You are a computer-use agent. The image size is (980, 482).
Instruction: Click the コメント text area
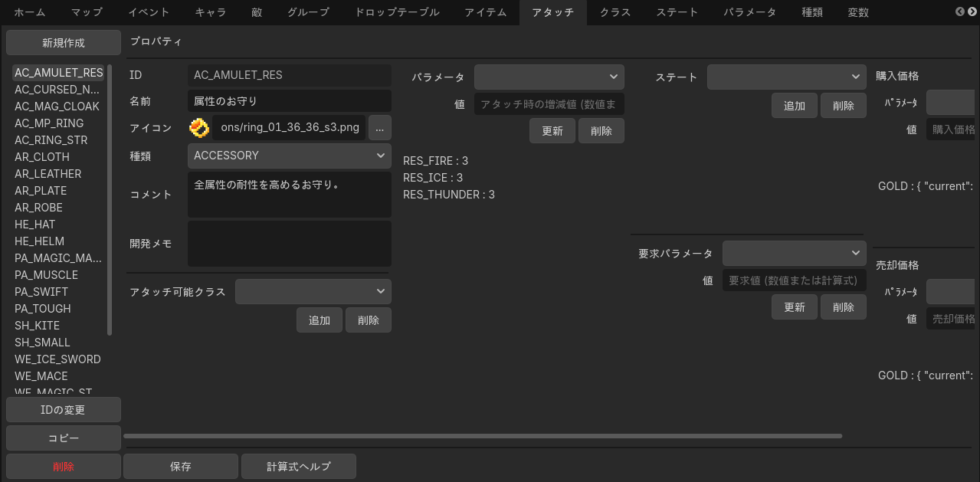tap(290, 195)
